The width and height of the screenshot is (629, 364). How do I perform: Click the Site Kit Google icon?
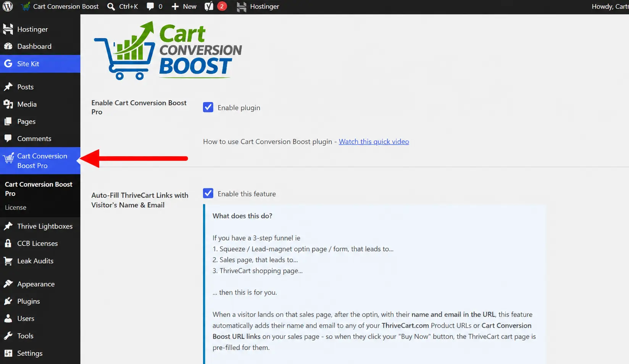coord(8,64)
